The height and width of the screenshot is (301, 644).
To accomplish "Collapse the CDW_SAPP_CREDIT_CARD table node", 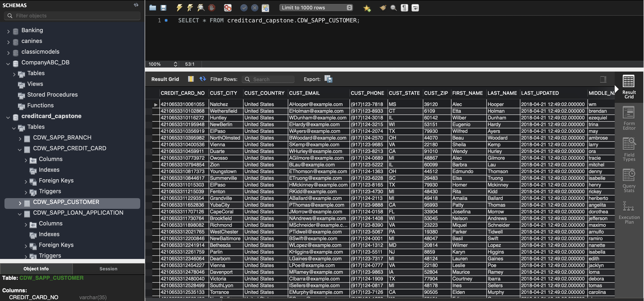I will [x=20, y=150].
